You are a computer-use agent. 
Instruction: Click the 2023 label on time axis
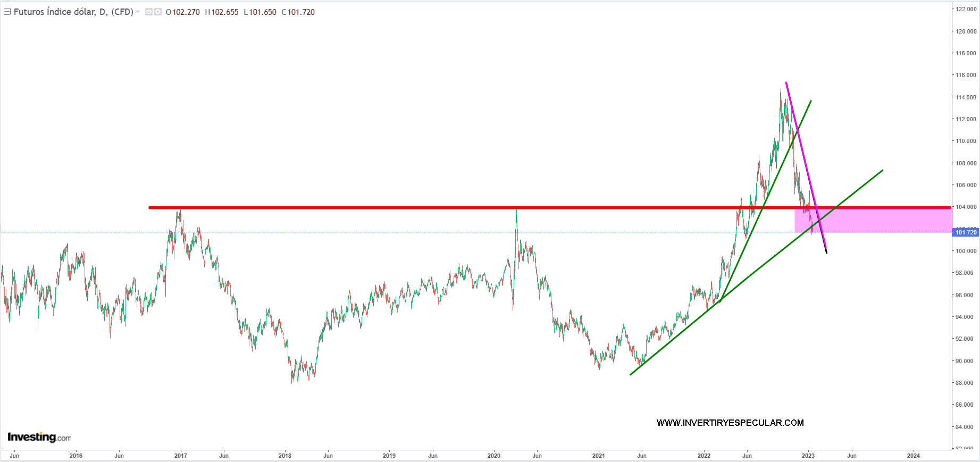[808, 456]
